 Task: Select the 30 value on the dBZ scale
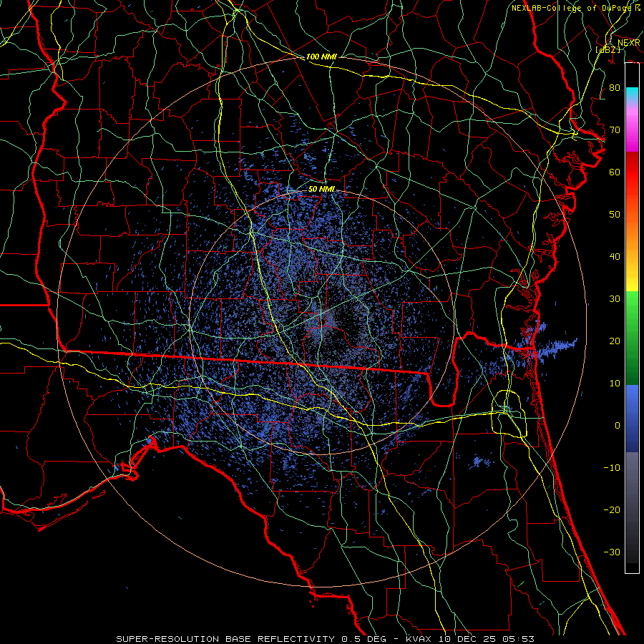615,299
